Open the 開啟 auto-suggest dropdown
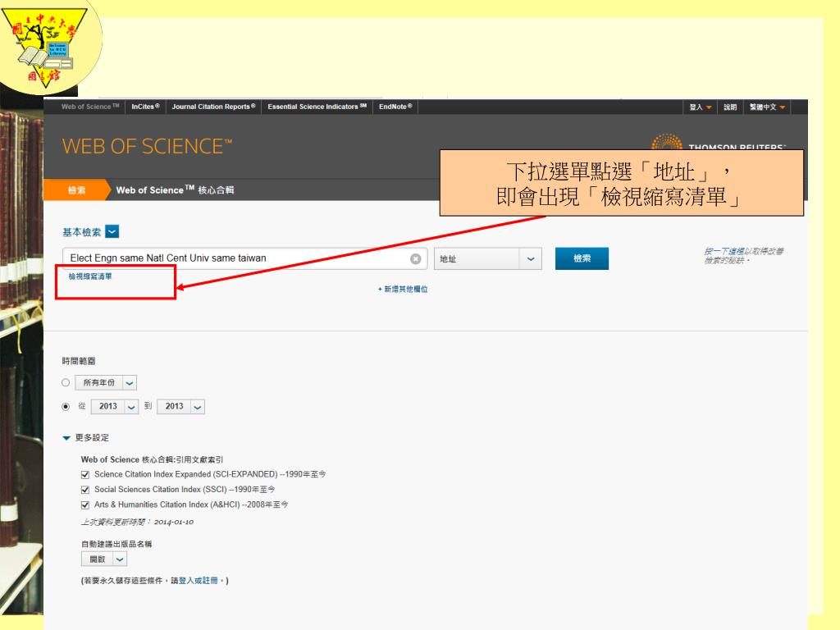The height and width of the screenshot is (630, 840). click(104, 559)
